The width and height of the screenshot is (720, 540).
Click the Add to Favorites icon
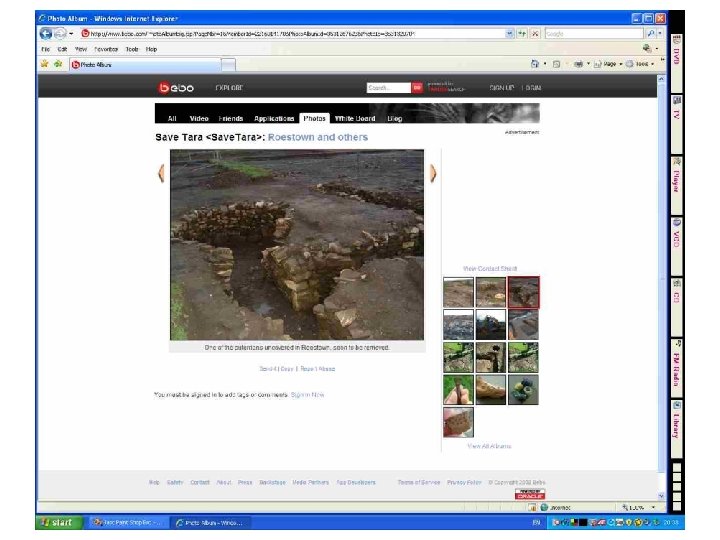(58, 64)
